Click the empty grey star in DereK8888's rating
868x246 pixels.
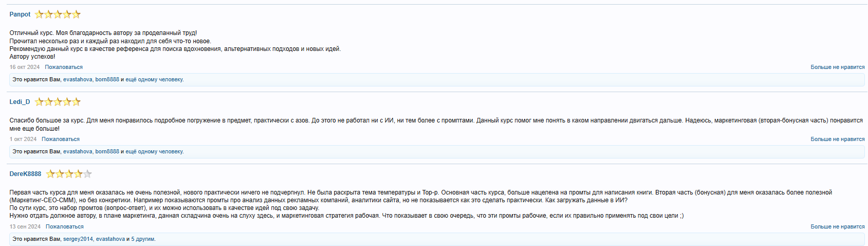pyautogui.click(x=87, y=174)
